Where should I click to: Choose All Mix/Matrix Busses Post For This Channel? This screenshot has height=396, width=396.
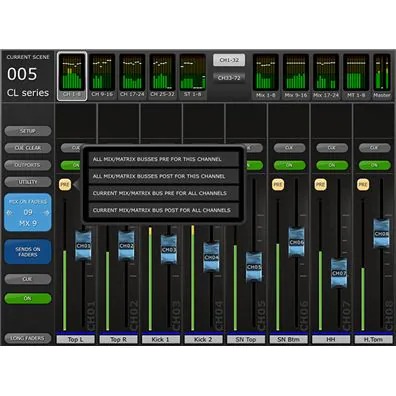(164, 176)
